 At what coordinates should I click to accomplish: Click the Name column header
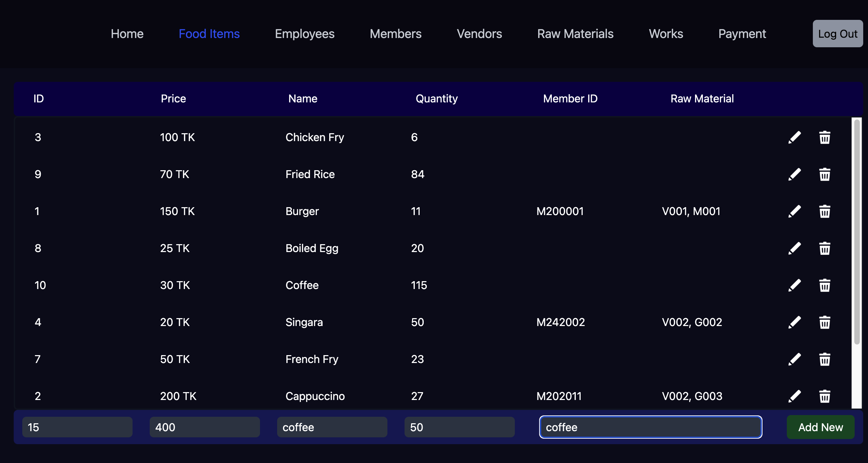click(303, 99)
